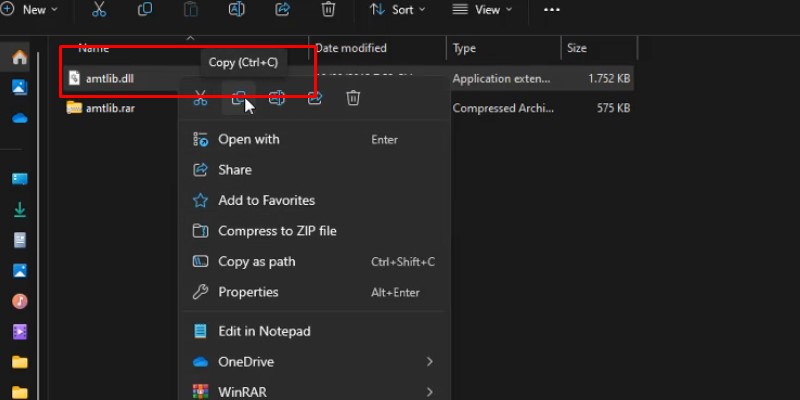Click the Delete trash icon in the top toolbar
This screenshot has height=400, width=800.
(x=328, y=10)
